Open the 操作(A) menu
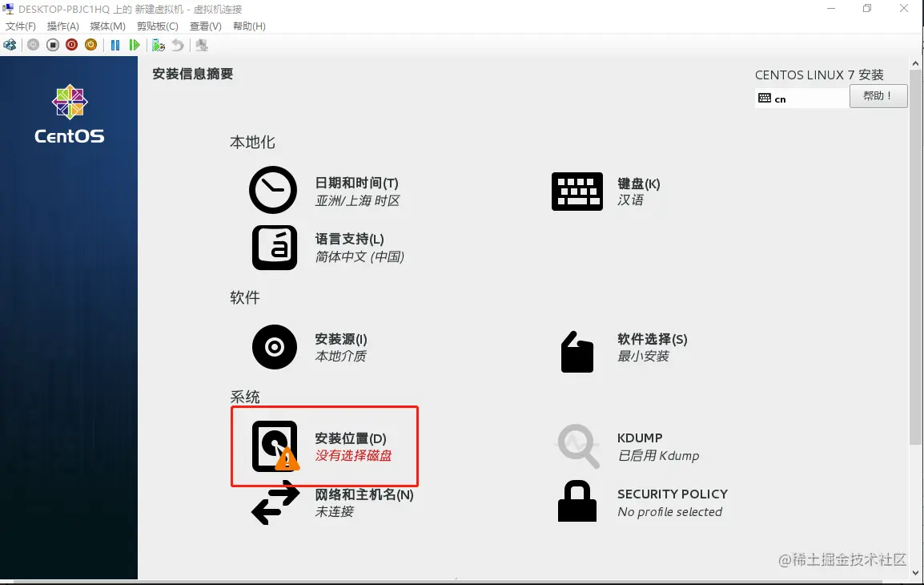Screen dimensions: 924x585 [x=63, y=26]
